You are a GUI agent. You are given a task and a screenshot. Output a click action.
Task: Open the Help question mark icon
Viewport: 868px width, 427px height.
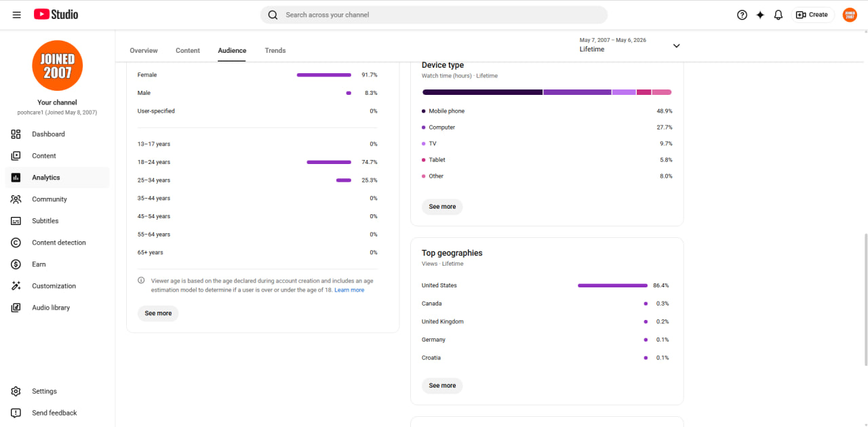click(x=742, y=15)
